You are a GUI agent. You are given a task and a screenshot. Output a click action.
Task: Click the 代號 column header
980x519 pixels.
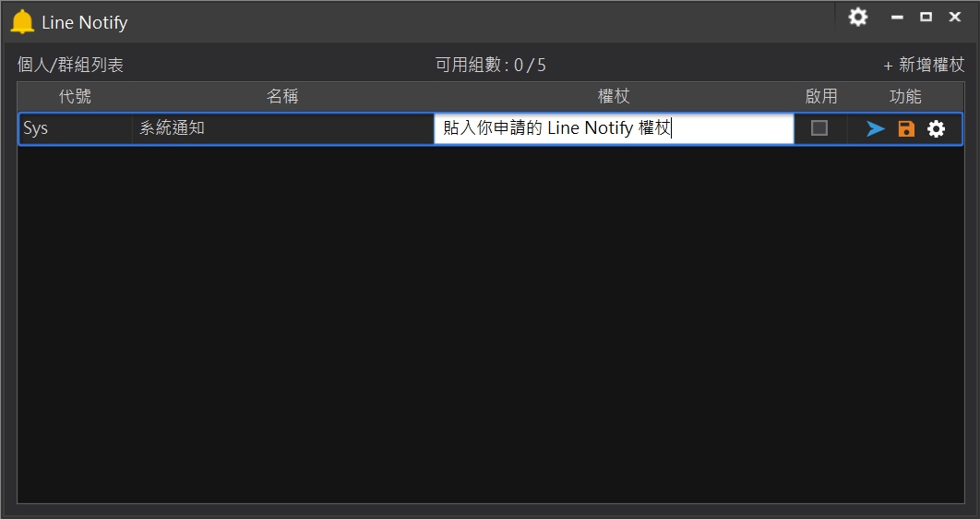tap(75, 96)
